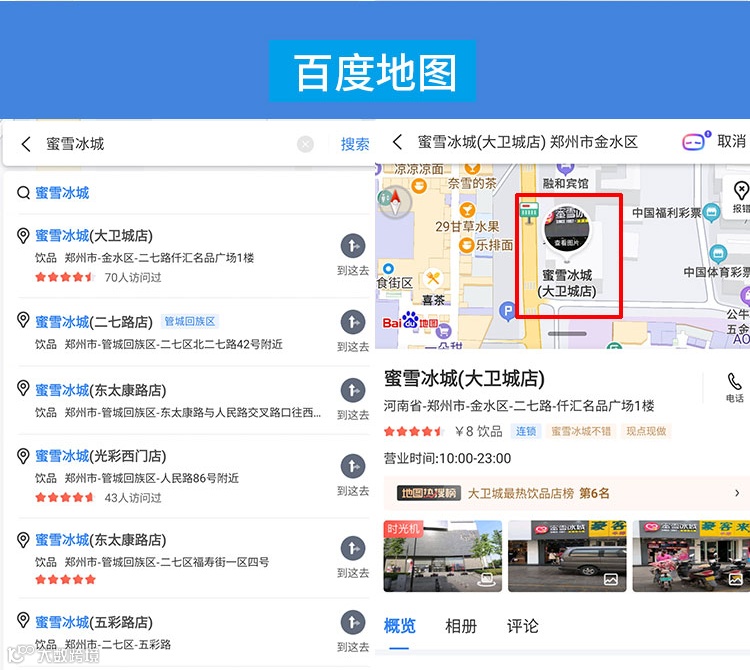Tap the 报错 report icon on map

coord(740,197)
